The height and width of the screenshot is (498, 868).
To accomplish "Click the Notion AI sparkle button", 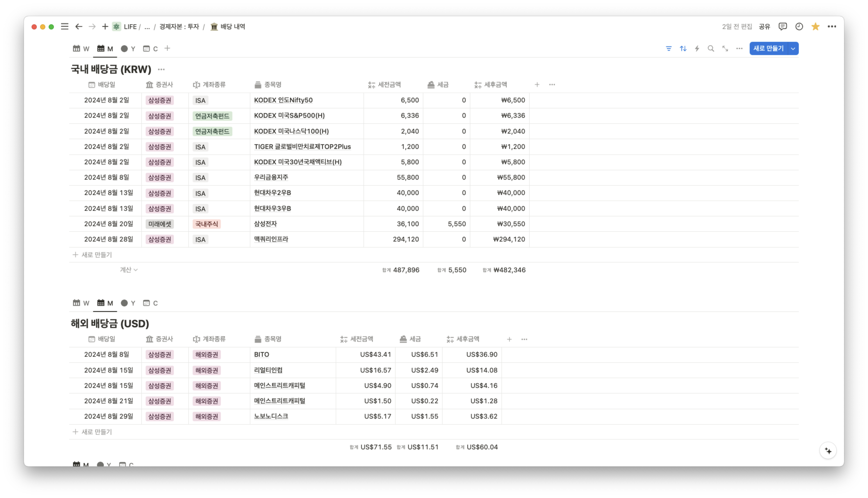I will (828, 451).
